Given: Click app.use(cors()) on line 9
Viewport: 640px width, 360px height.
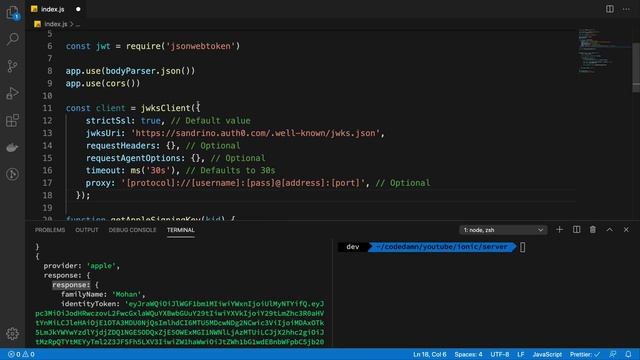Looking at the screenshot, I should (103, 83).
